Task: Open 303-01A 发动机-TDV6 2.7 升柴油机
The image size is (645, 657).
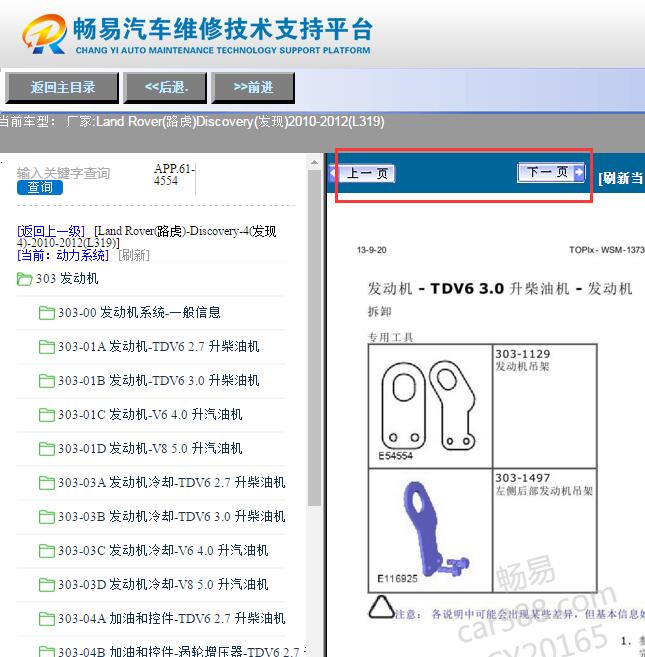Action: click(x=158, y=346)
